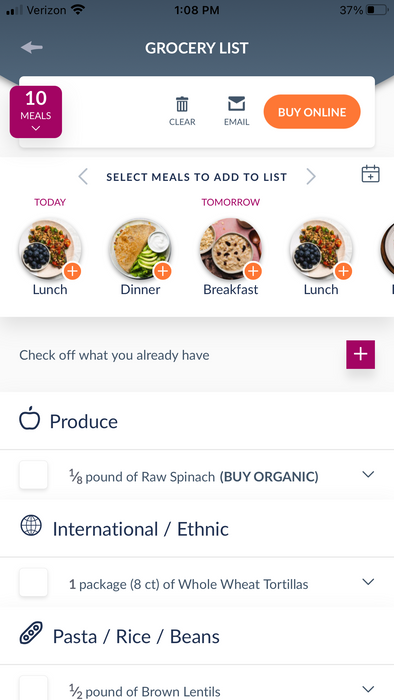Check off Brown Lentils checkbox
The width and height of the screenshot is (394, 700).
pos(33,688)
